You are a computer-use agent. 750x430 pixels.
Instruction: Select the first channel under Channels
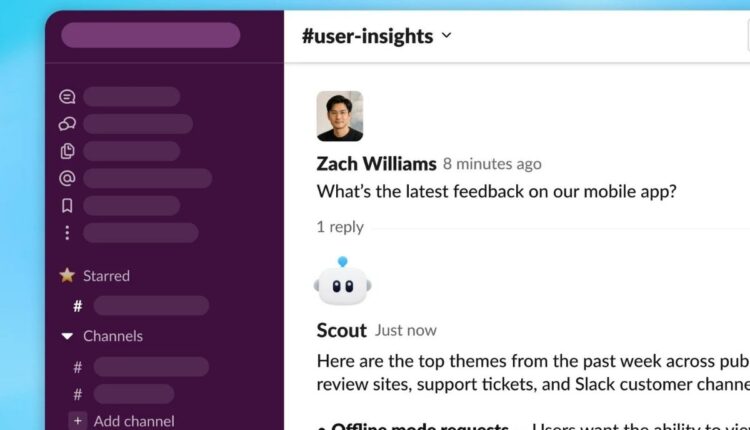pos(150,367)
